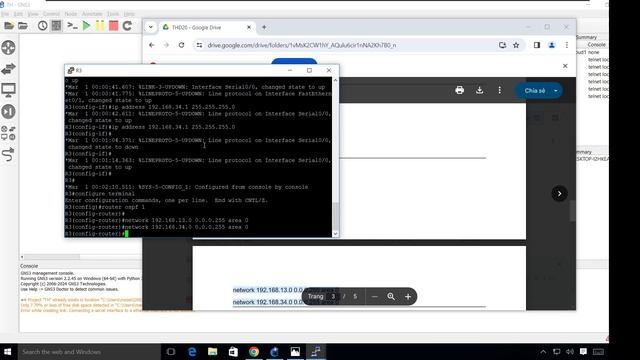The height and width of the screenshot is (360, 640).
Task: Browse end devices monitor icon
Action: 8,90
